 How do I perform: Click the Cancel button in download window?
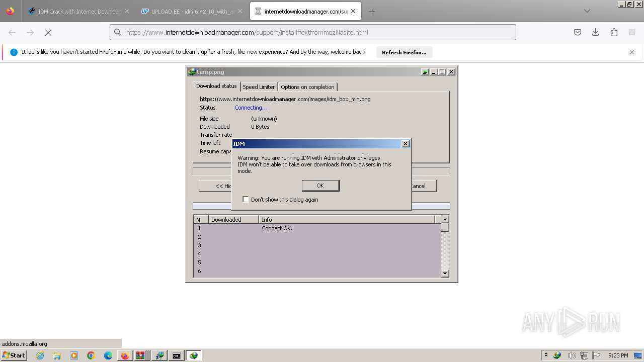pos(424,186)
